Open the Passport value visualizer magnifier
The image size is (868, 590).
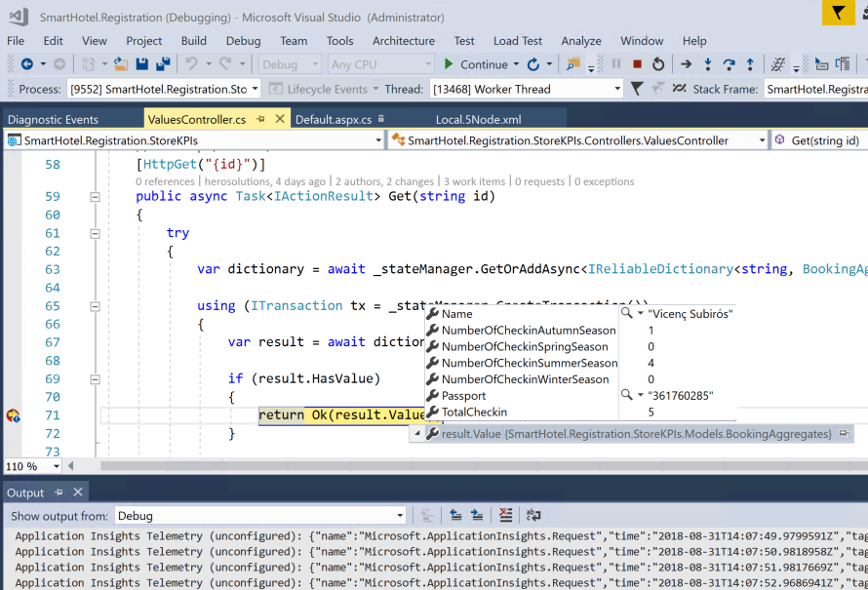coord(626,395)
